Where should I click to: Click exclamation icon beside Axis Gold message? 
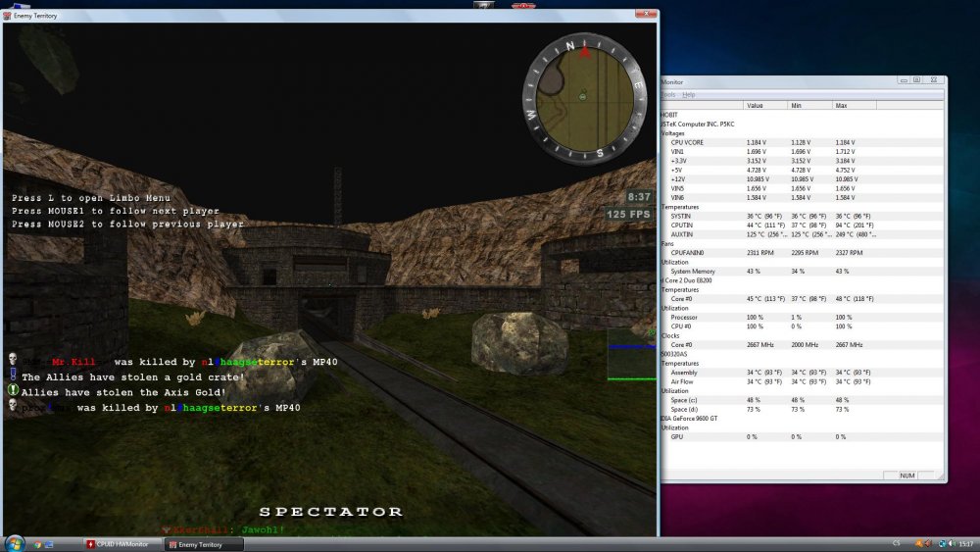13,390
